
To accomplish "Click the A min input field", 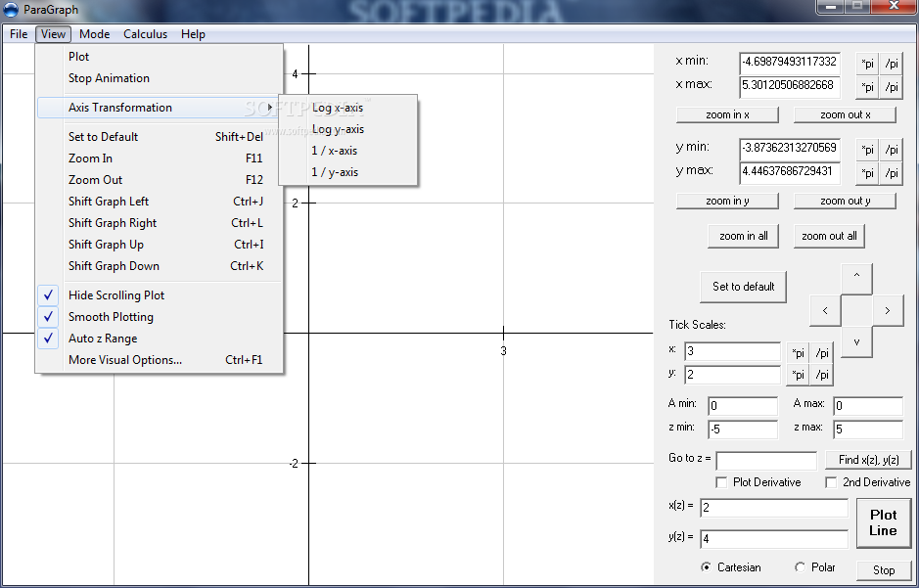I will tap(743, 406).
